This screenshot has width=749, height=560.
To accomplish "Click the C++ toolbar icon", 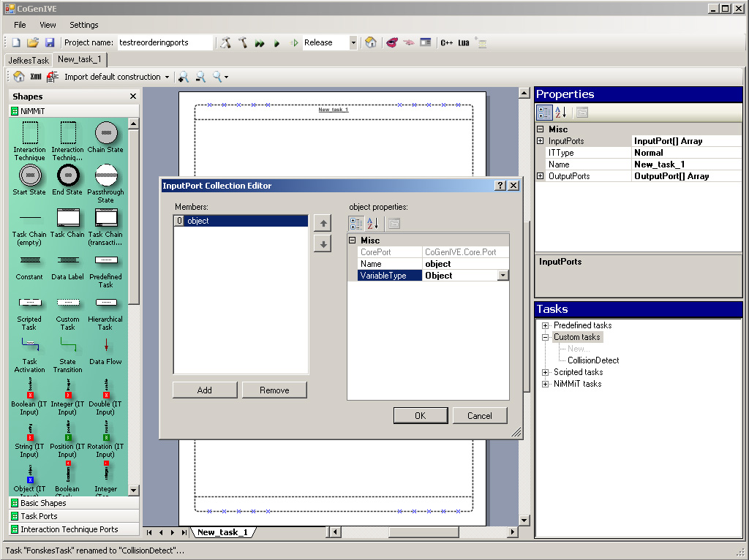I will click(446, 43).
